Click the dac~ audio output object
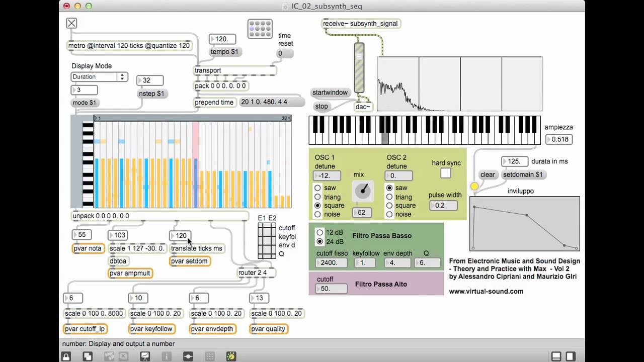Screen dimensions: 644x362 (363, 107)
